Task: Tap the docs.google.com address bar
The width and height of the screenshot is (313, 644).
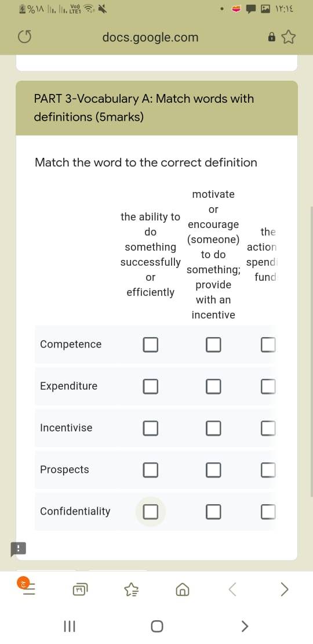Action: pos(150,37)
